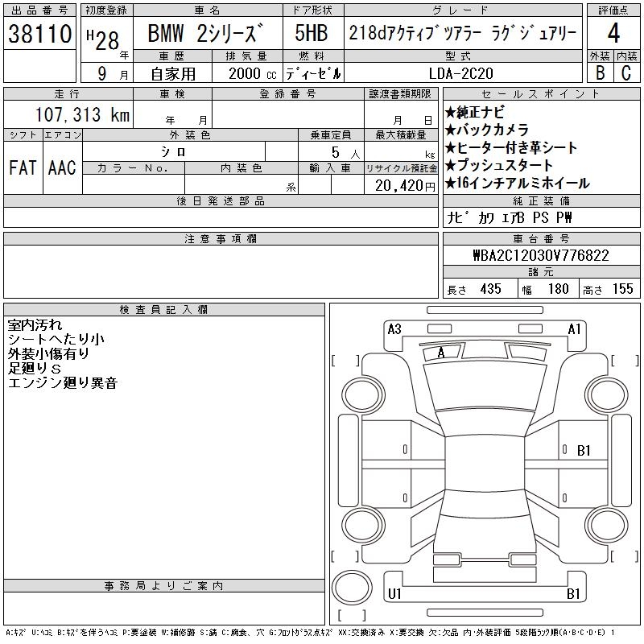The image size is (644, 644).
Task: Click the door shape value 5HB
Action: (312, 33)
